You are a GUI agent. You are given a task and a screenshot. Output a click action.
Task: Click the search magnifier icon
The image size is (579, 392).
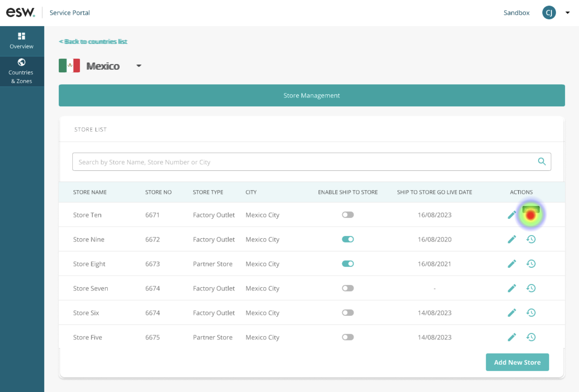[x=542, y=162]
